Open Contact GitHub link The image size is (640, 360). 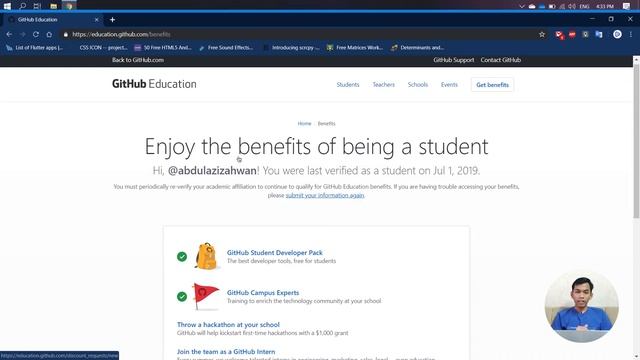coord(500,60)
